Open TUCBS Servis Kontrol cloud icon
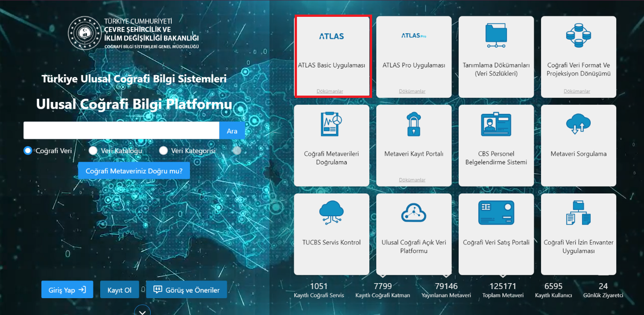The width and height of the screenshot is (644, 315). coord(332,213)
